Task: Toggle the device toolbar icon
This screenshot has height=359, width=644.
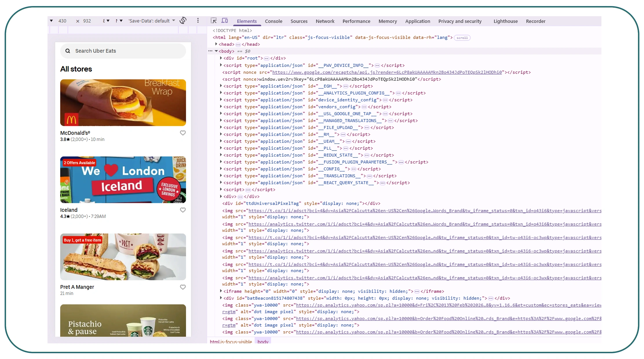Action: click(225, 21)
